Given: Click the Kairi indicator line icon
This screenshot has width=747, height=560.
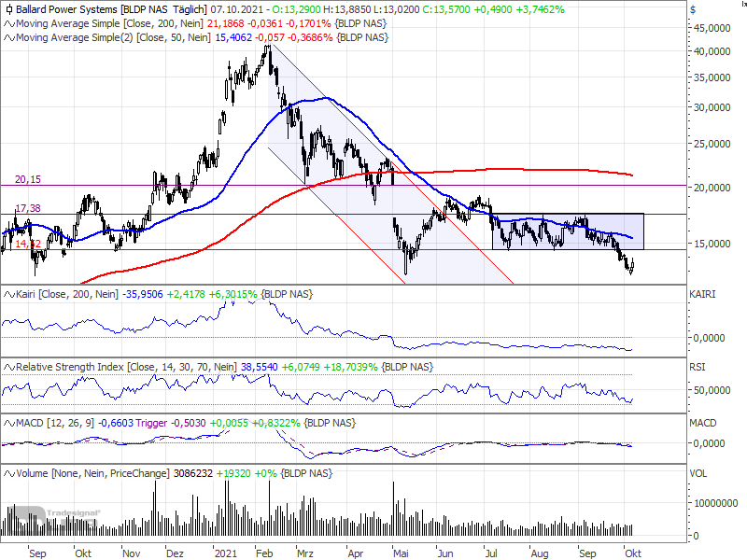Looking at the screenshot, I should (x=9, y=294).
